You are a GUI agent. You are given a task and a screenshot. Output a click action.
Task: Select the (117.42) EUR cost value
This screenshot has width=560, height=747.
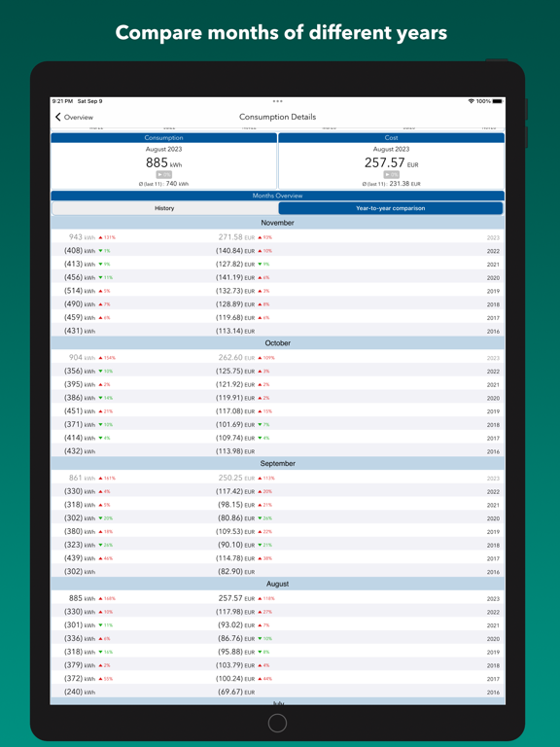pyautogui.click(x=235, y=491)
